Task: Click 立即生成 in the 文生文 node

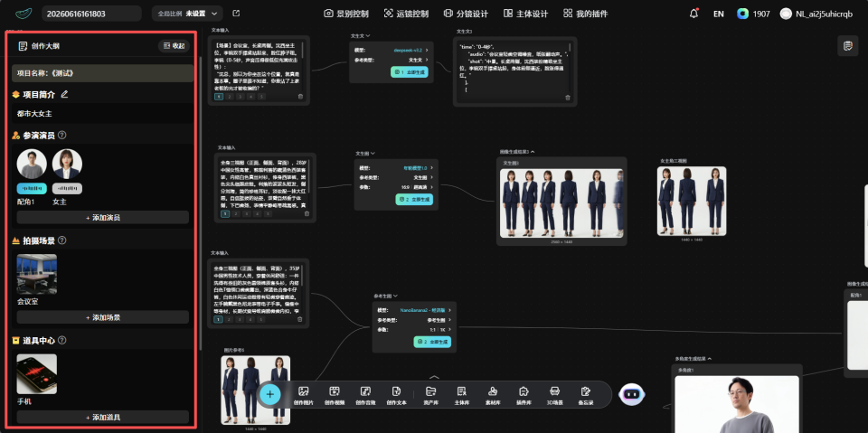Action: click(409, 72)
